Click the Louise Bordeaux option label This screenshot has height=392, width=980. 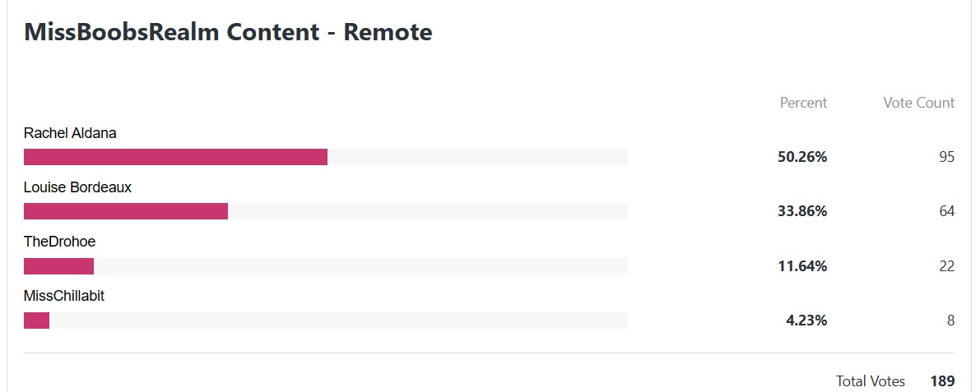pos(77,187)
